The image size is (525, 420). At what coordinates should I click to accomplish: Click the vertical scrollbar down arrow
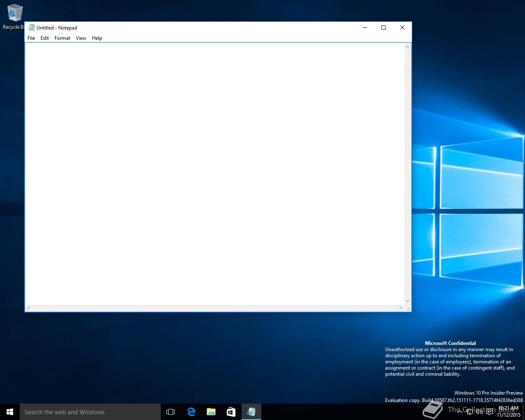pyautogui.click(x=407, y=301)
